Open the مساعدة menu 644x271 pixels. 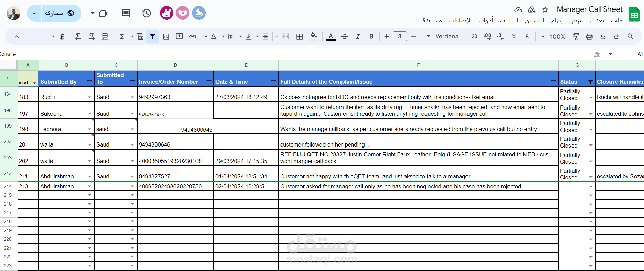click(x=432, y=20)
